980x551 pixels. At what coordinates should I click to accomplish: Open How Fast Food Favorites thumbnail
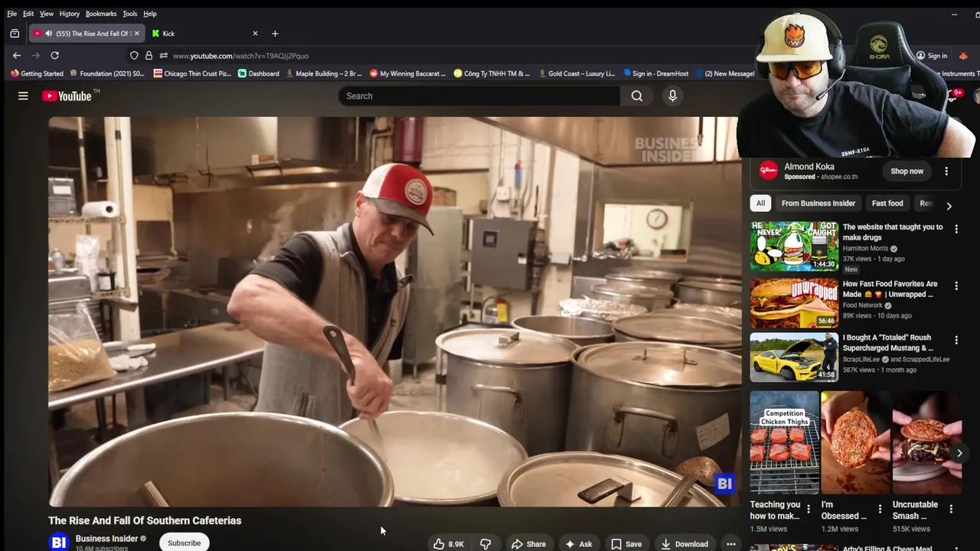click(794, 303)
